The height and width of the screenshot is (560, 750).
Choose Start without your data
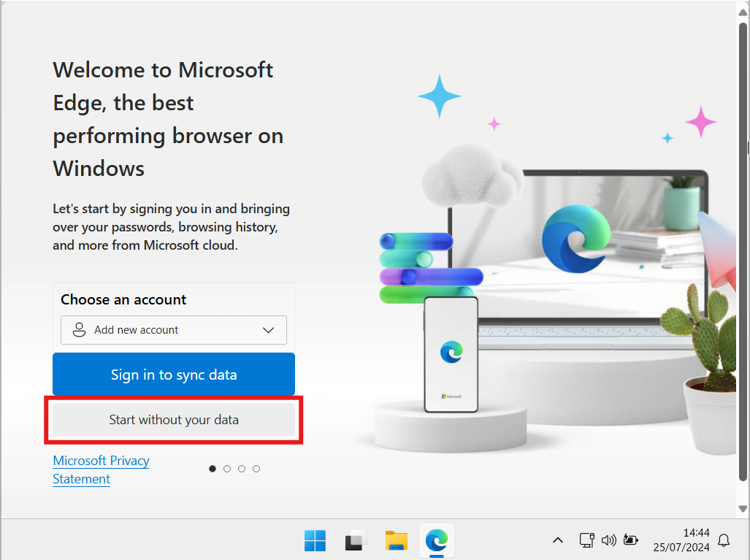pos(174,419)
